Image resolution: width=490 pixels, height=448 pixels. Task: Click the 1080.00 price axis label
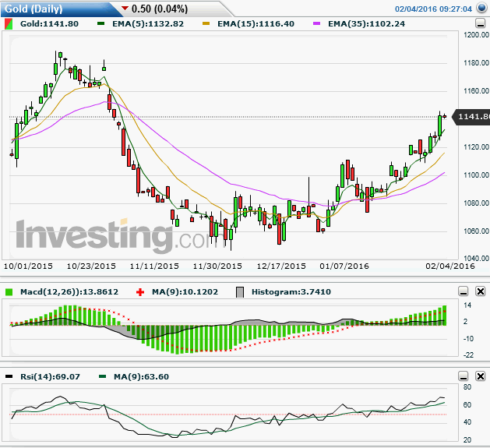[476, 203]
